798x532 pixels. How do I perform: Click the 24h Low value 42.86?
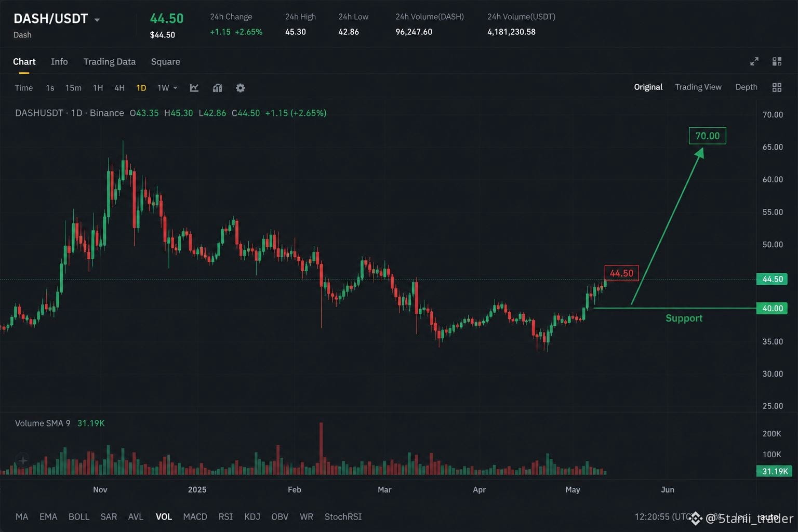[349, 32]
